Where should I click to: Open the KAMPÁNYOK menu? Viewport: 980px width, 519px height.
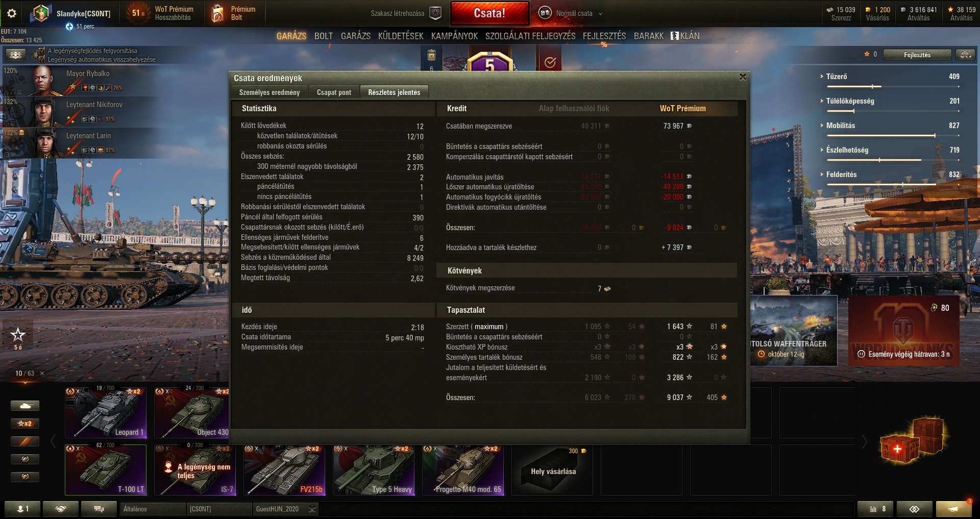coord(454,36)
